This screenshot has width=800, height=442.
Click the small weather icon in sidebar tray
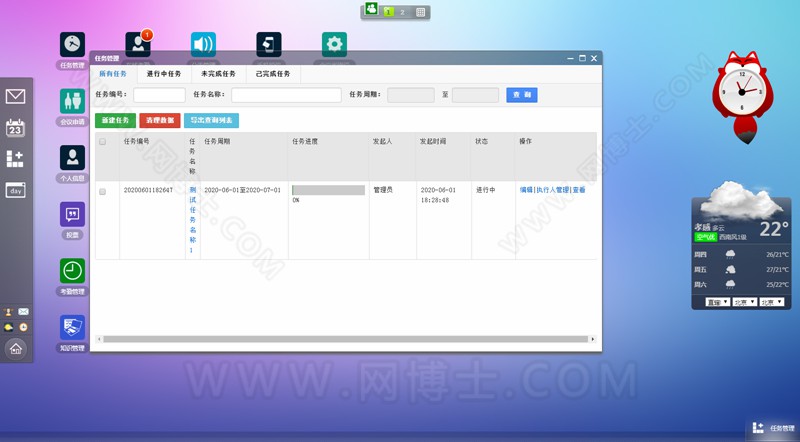pos(8,327)
